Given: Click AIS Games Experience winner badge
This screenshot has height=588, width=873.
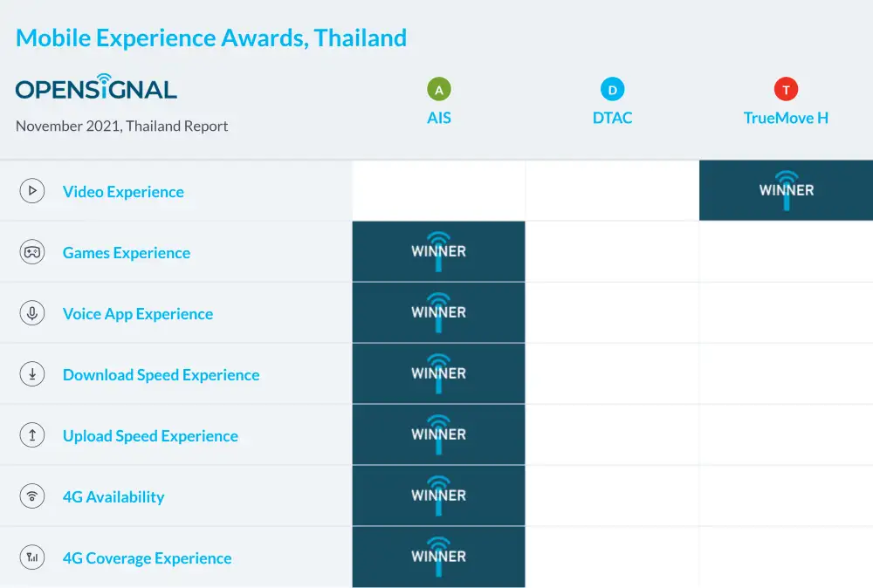Looking at the screenshot, I should pyautogui.click(x=438, y=251).
